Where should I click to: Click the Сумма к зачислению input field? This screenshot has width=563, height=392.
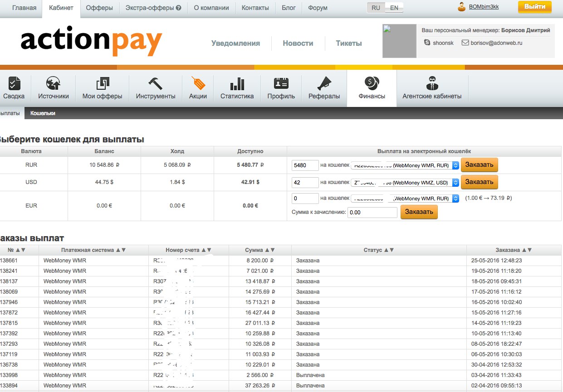coord(372,212)
